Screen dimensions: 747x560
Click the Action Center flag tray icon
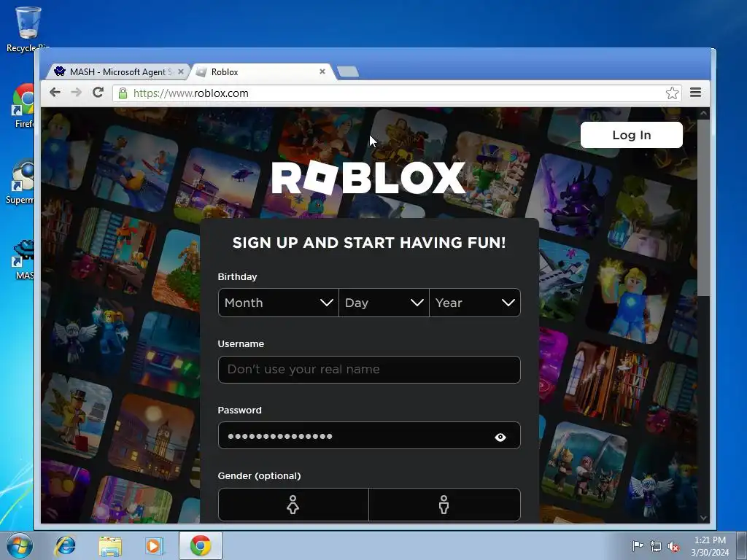pyautogui.click(x=637, y=545)
